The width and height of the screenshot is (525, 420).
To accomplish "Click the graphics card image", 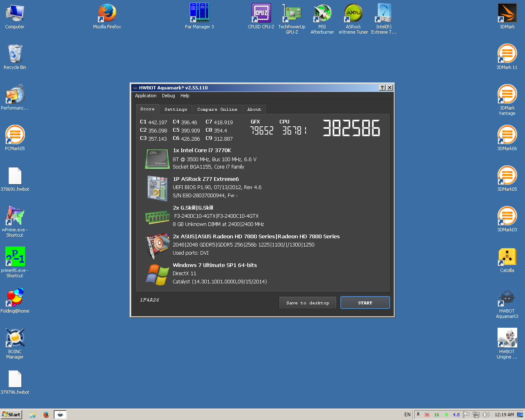I will click(x=158, y=246).
